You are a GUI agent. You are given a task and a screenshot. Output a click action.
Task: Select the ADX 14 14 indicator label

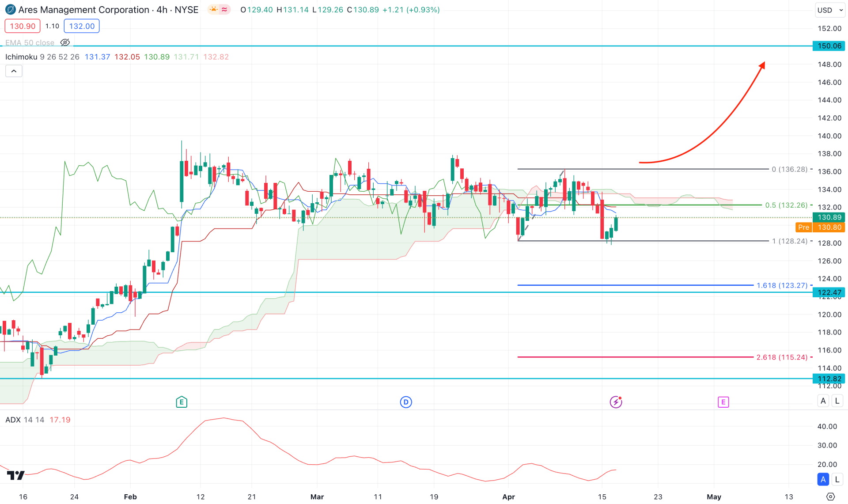pos(25,420)
